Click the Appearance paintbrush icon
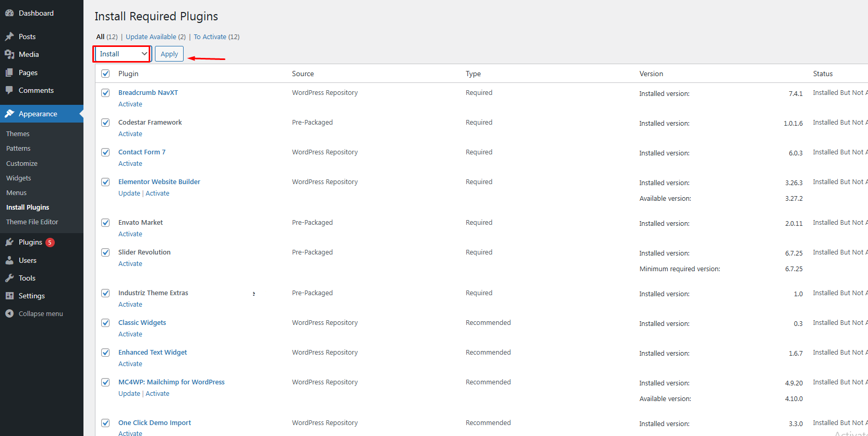Viewport: 868px width, 436px height. (9, 114)
